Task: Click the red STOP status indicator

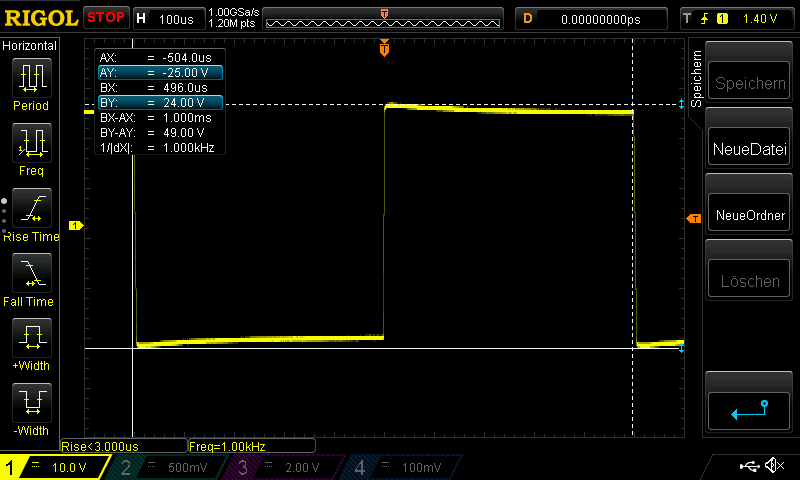Action: [x=106, y=18]
